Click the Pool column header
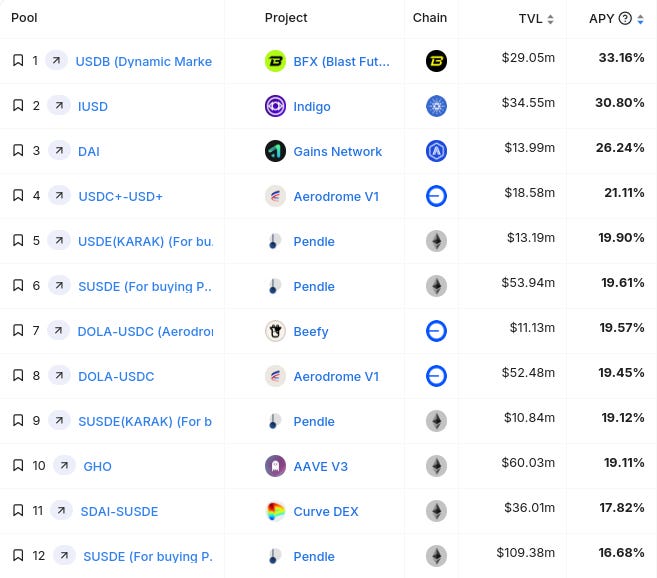Viewport: 657px width, 578px height. pyautogui.click(x=24, y=18)
